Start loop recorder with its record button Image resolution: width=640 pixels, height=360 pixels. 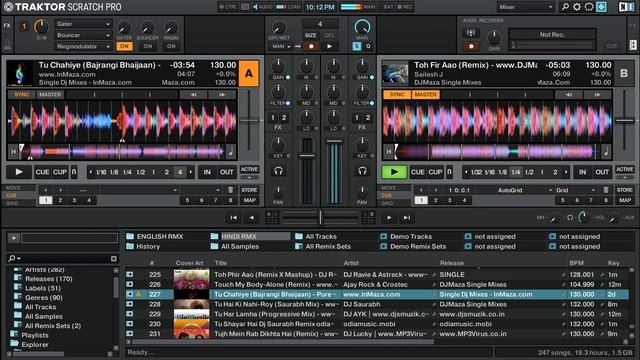tap(311, 47)
